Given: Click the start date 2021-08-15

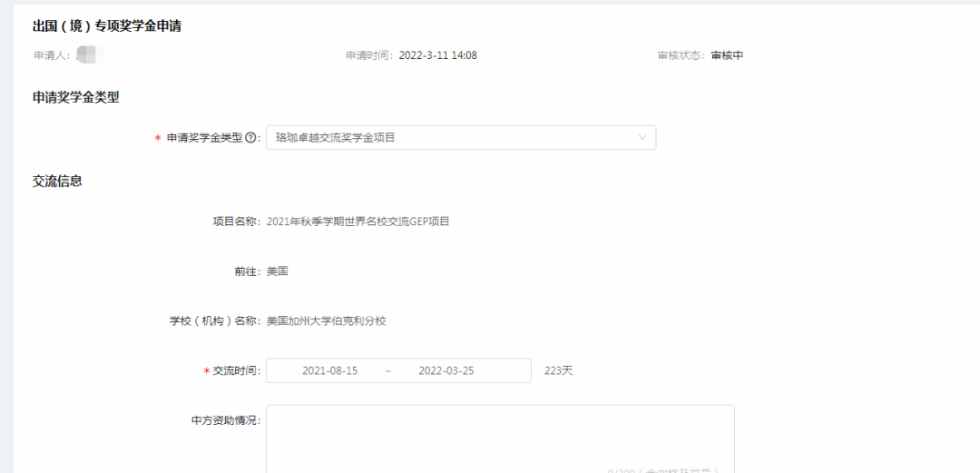Looking at the screenshot, I should click(329, 371).
